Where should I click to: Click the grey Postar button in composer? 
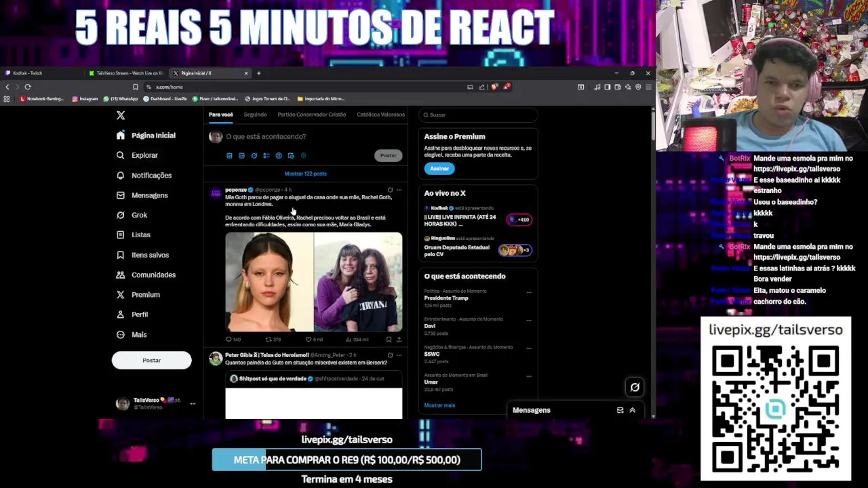click(388, 155)
